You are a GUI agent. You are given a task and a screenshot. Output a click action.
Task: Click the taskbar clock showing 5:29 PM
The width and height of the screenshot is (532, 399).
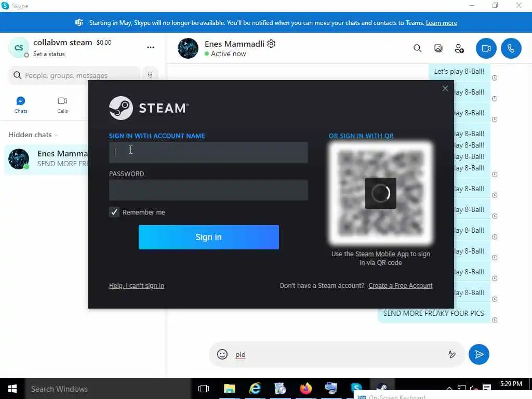click(511, 384)
